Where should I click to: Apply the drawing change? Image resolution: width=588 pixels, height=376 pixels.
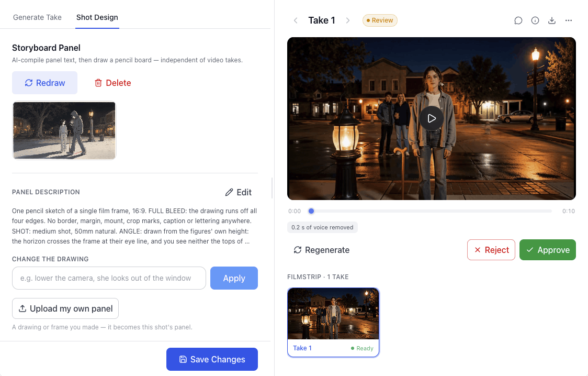pos(234,278)
